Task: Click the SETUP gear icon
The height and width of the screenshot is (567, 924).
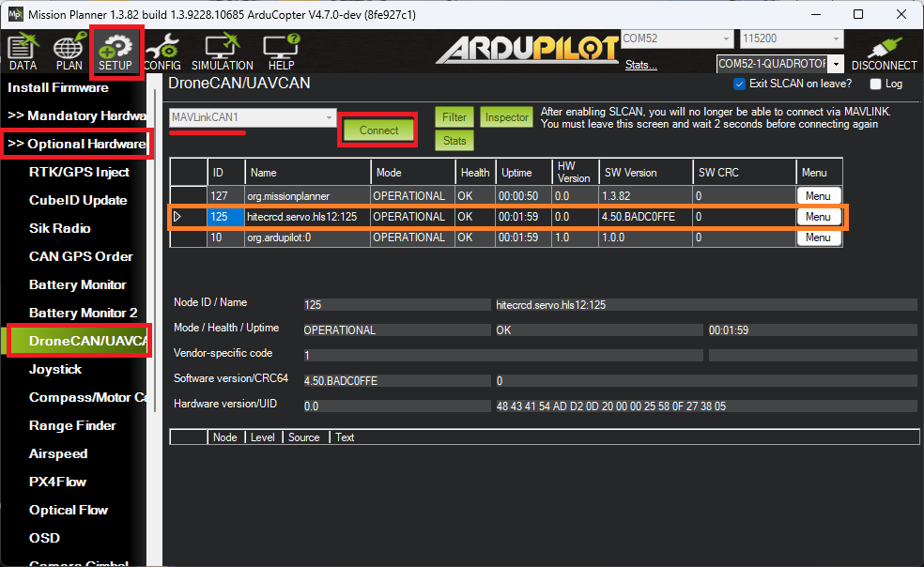Action: pyautogui.click(x=116, y=54)
